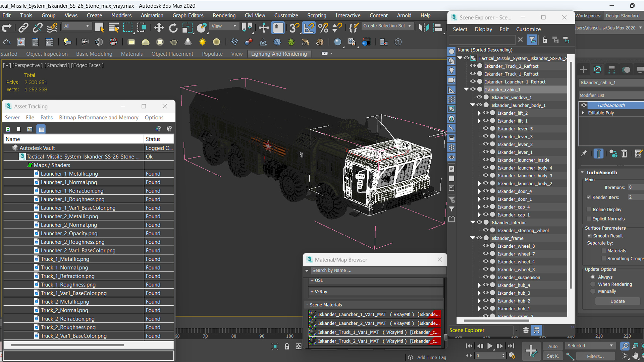Activate the Rotate tool icon

click(x=173, y=28)
